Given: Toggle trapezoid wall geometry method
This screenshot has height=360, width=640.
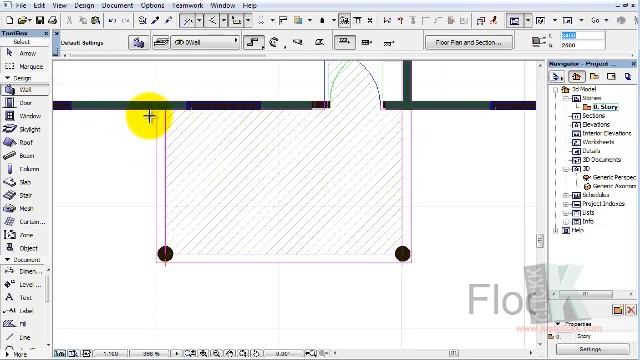Looking at the screenshot, I should (298, 42).
